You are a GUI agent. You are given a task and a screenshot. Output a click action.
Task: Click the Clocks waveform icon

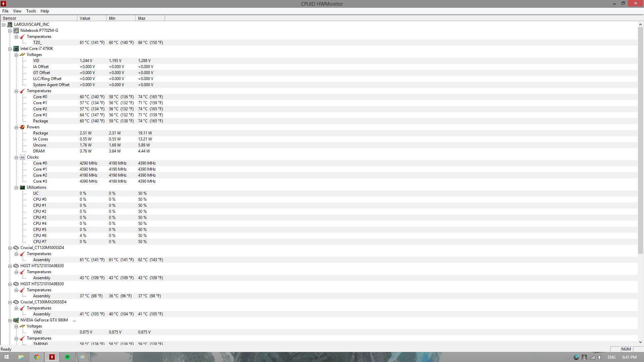[22, 157]
